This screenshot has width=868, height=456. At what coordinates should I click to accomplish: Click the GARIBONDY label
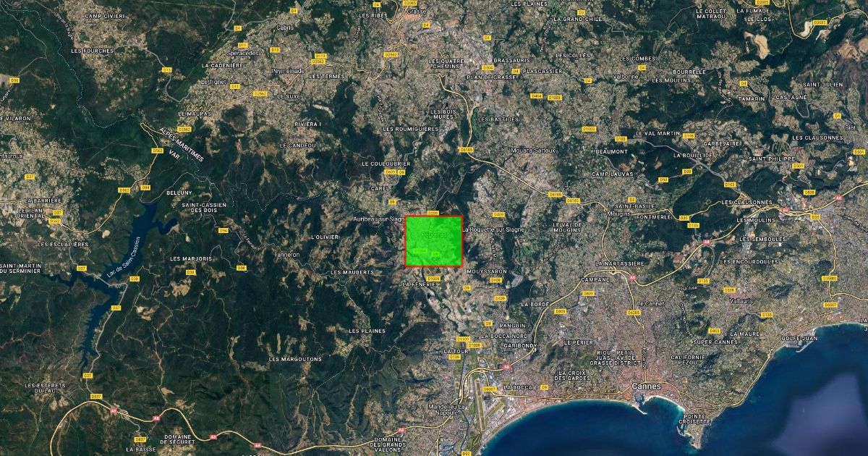coord(519,346)
